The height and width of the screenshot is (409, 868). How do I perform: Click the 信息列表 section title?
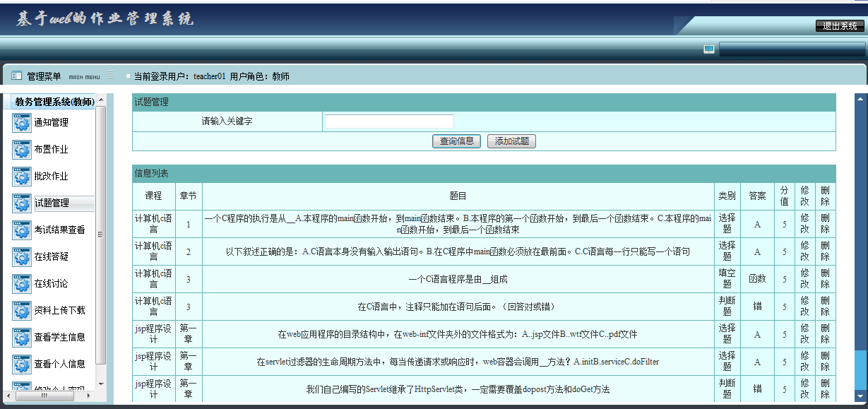[x=151, y=173]
